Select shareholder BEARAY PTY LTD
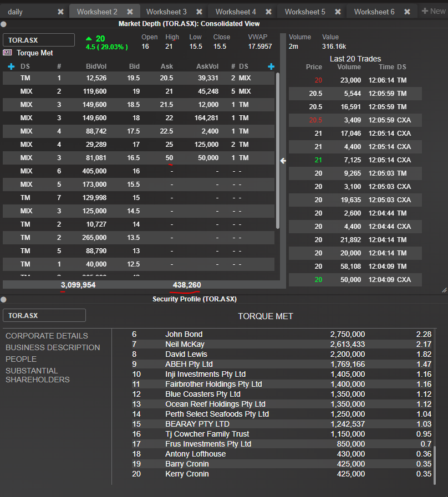 [282, 424]
